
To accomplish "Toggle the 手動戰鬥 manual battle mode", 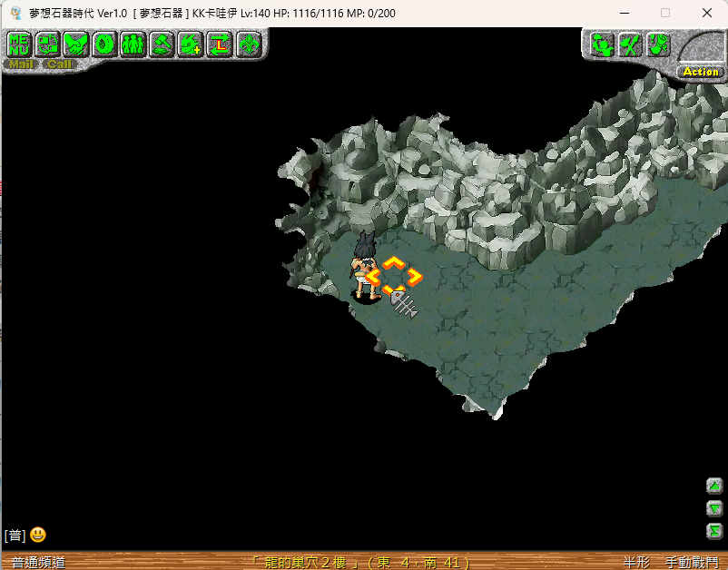I will [691, 562].
